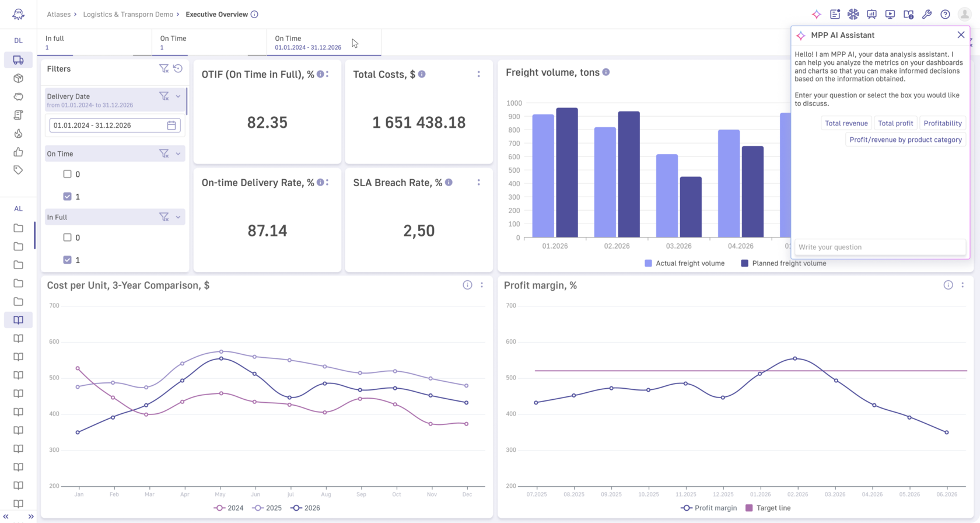Click the Total profit suggestion button
This screenshot has width=980, height=523.
click(895, 123)
